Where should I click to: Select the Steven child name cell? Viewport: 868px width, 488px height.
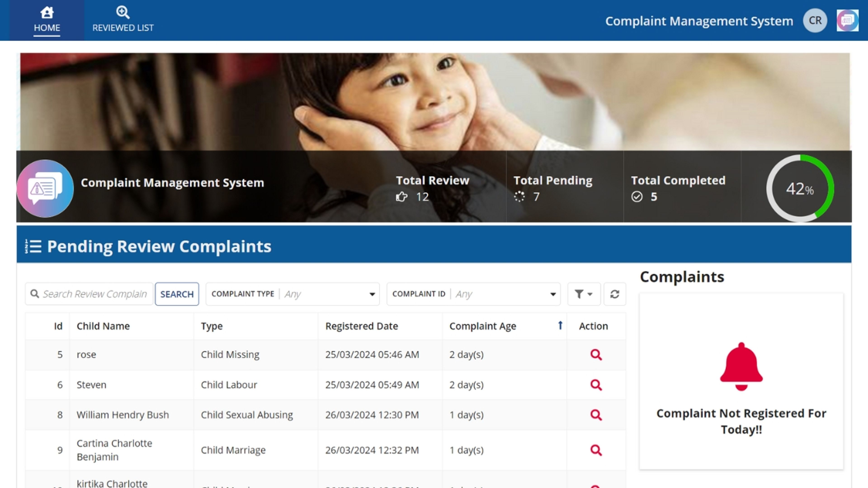[131, 385]
